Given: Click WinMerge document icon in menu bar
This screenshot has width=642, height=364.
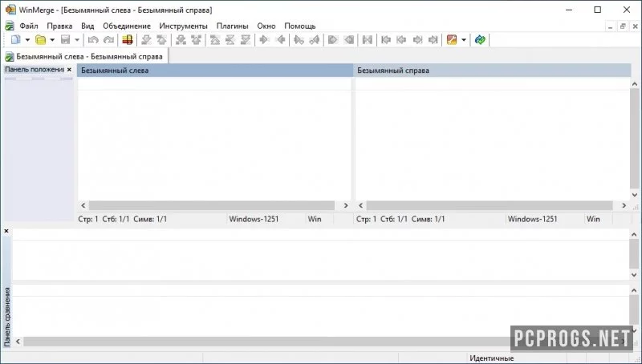Looking at the screenshot, I should coord(10,26).
